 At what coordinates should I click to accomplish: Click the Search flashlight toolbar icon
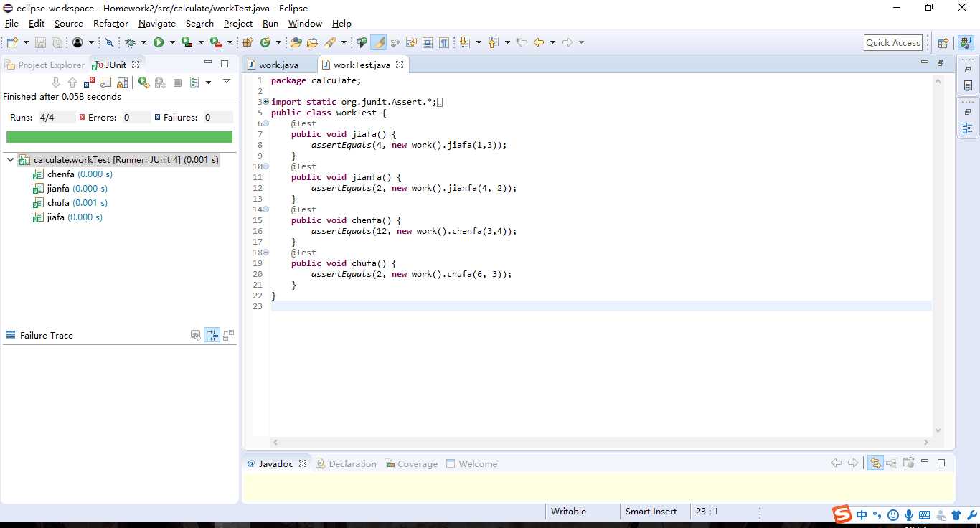pos(330,43)
